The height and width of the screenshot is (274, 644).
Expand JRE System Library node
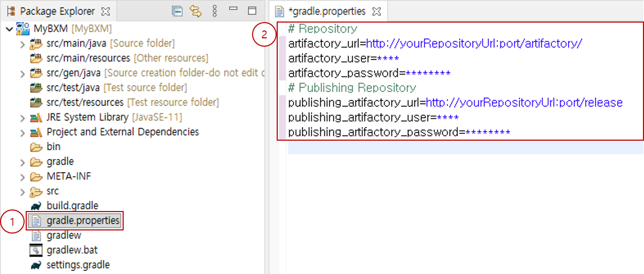tap(22, 117)
